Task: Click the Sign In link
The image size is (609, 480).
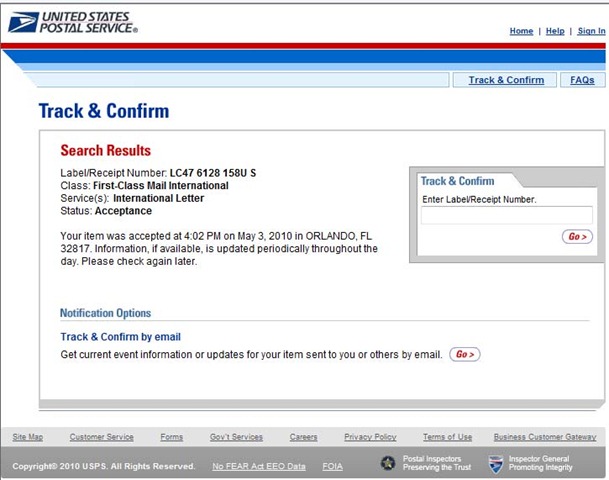Action: (591, 31)
